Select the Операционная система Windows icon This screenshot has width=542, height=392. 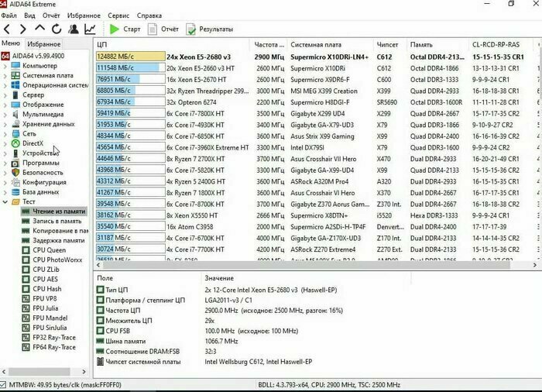[x=15, y=85]
